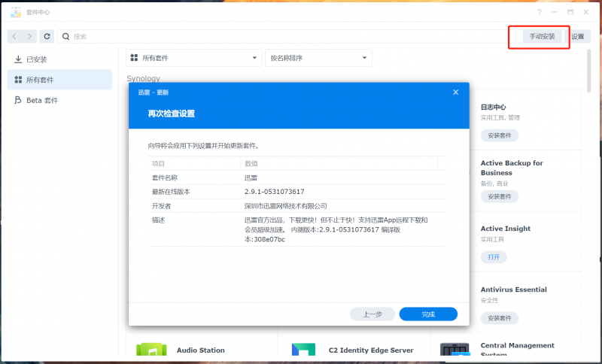Viewport: 602px width, 364px height.
Task: Click the Audio Station icon
Action: [x=151, y=350]
